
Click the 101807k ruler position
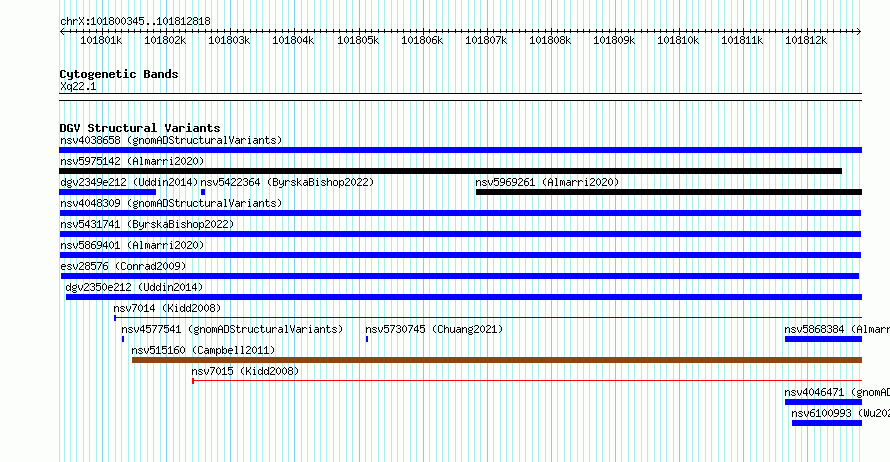(486, 40)
